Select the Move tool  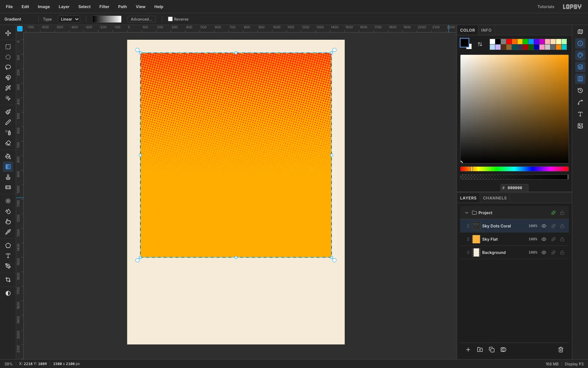click(x=8, y=33)
